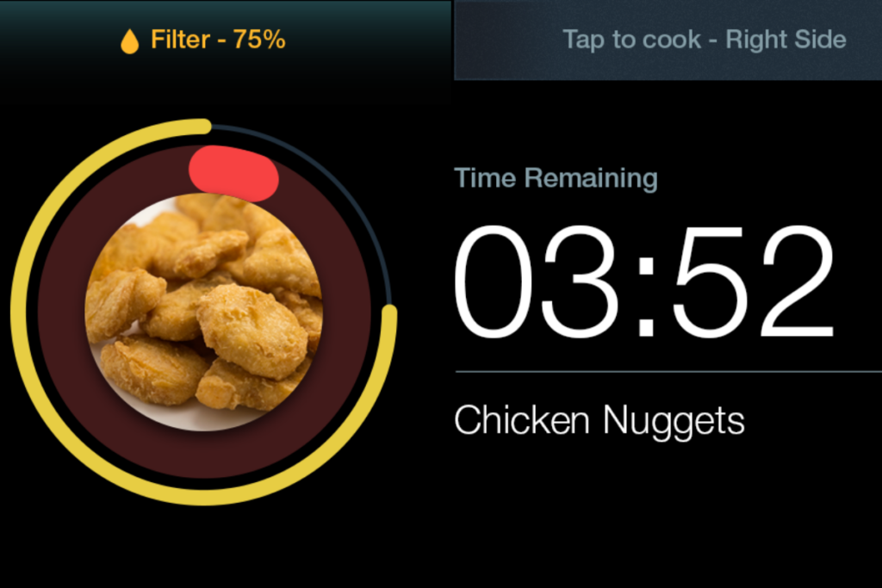This screenshot has height=588, width=882.
Task: Tap the Time Remaining label
Action: coord(556,178)
